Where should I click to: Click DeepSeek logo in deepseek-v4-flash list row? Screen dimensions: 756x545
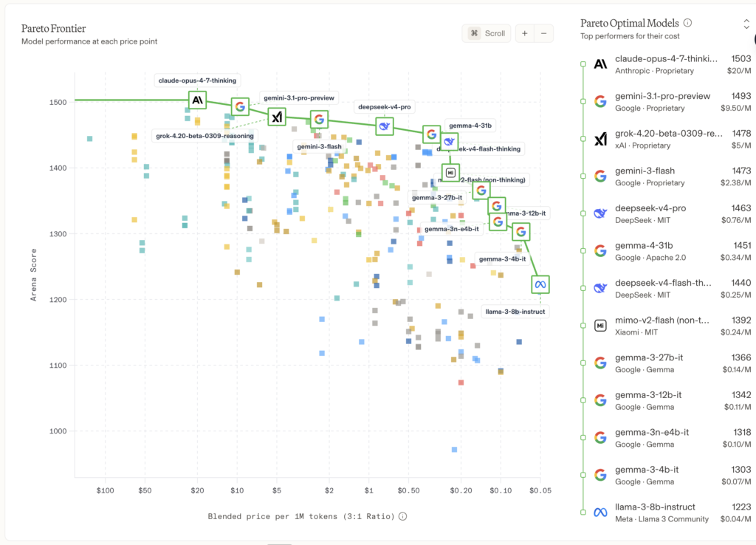pyautogui.click(x=600, y=288)
